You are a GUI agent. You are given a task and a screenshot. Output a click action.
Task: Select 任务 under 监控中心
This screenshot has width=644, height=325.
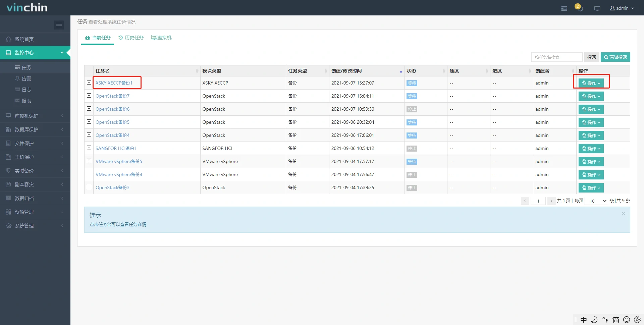coord(35,67)
